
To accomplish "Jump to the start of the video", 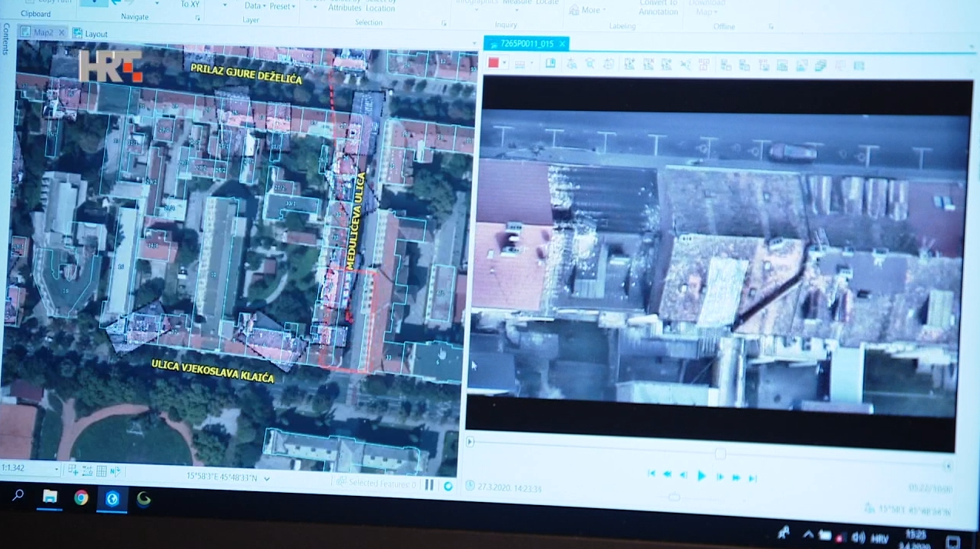I will (651, 474).
